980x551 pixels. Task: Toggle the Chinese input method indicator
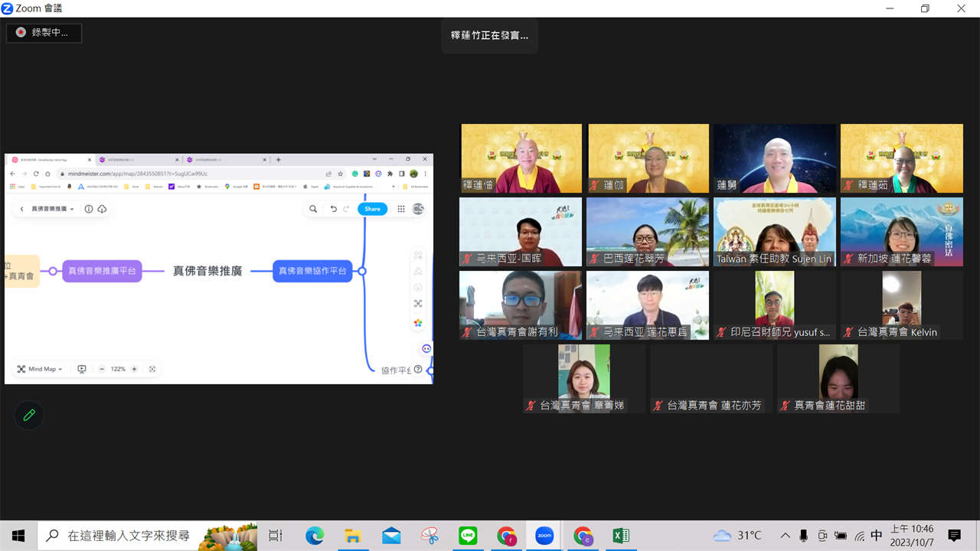click(x=877, y=536)
